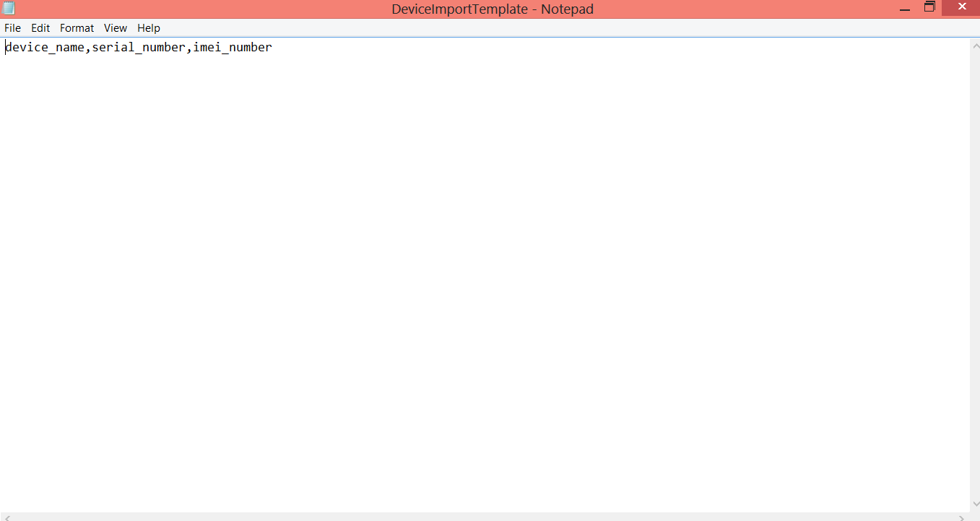Restore down the Notepad window

pos(929,8)
